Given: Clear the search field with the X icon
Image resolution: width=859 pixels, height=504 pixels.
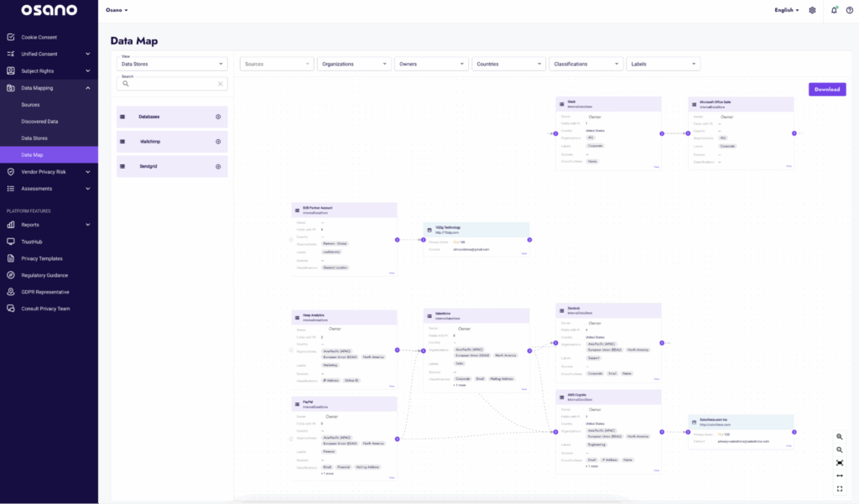Looking at the screenshot, I should click(x=221, y=84).
